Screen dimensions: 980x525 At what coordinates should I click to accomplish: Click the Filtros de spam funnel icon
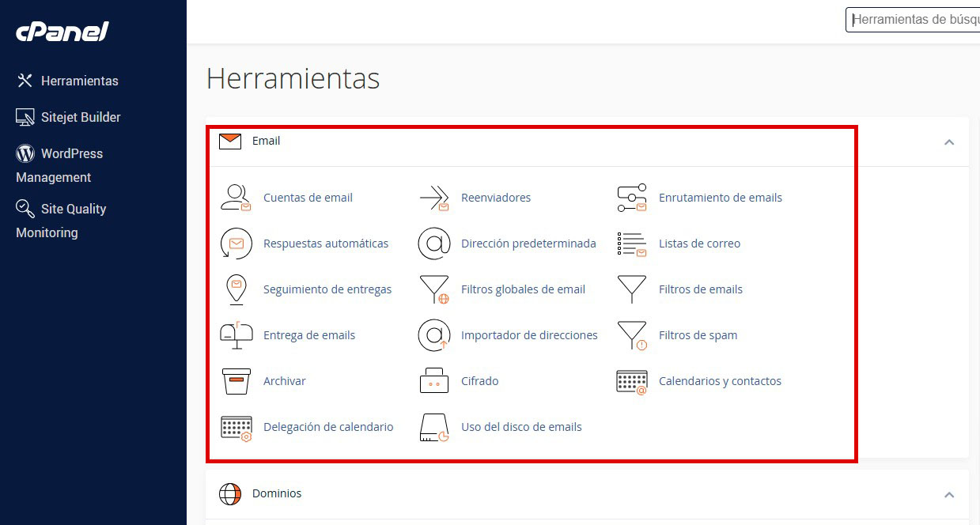pyautogui.click(x=631, y=335)
